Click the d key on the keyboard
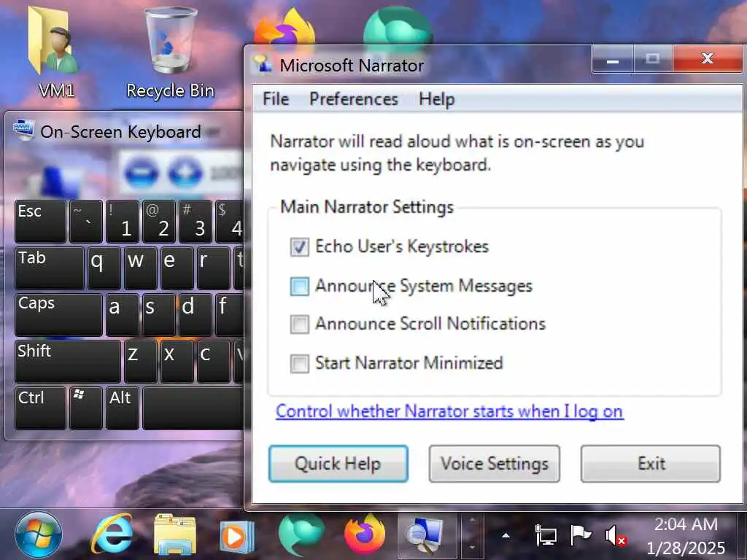 click(196, 315)
